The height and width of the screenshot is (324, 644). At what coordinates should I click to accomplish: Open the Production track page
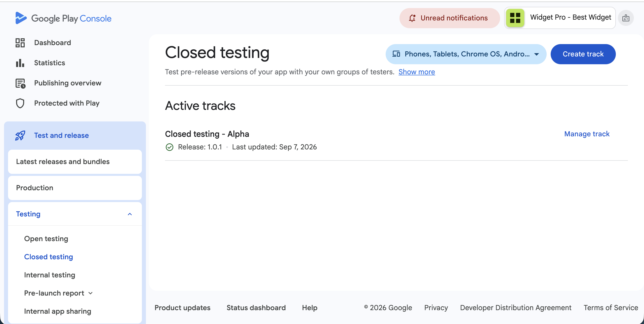point(75,188)
